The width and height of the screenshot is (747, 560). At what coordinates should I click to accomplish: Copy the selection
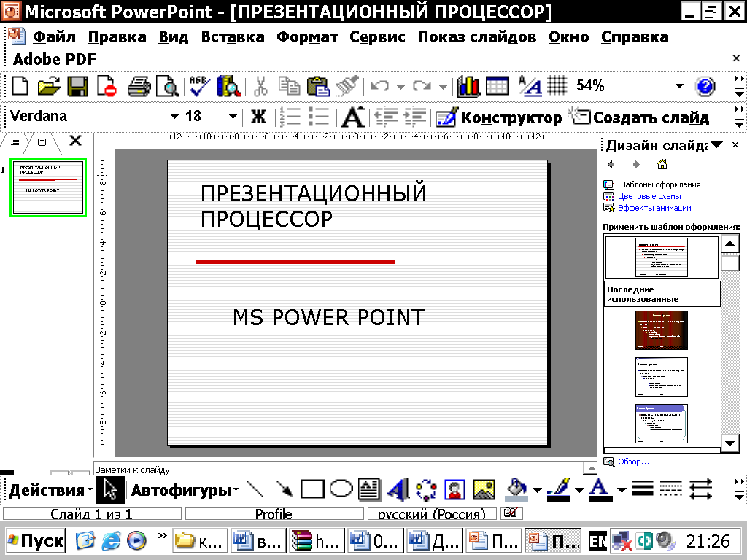(289, 86)
